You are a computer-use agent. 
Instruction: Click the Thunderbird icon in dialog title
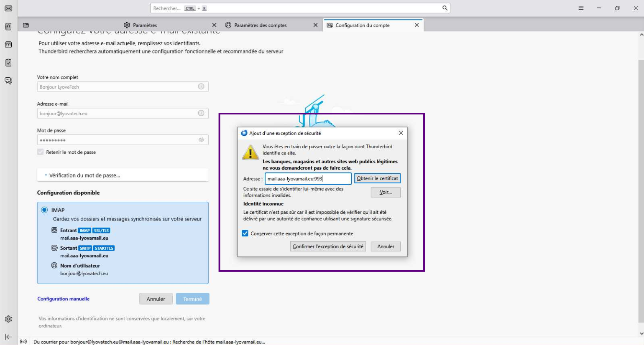(244, 133)
